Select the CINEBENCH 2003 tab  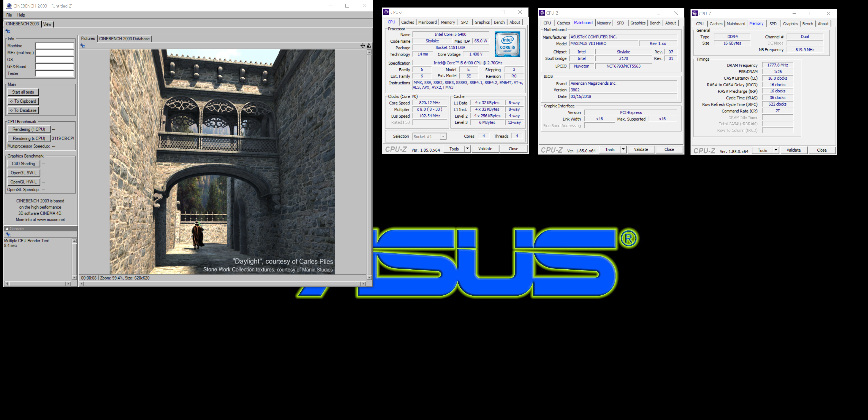point(23,24)
